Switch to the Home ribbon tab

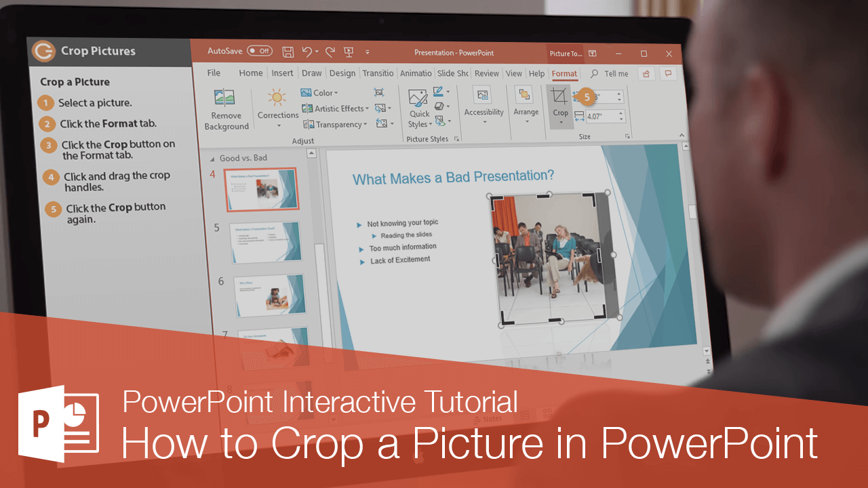coord(251,73)
